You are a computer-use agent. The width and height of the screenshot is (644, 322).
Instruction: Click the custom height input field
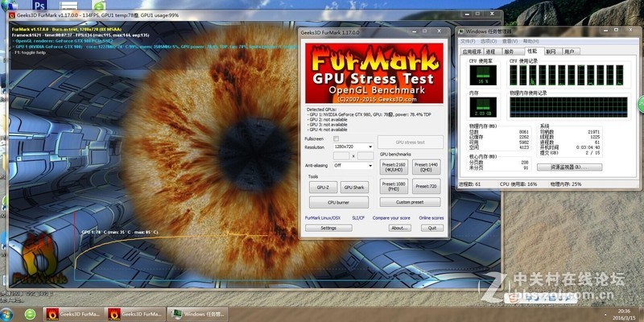[365, 156]
